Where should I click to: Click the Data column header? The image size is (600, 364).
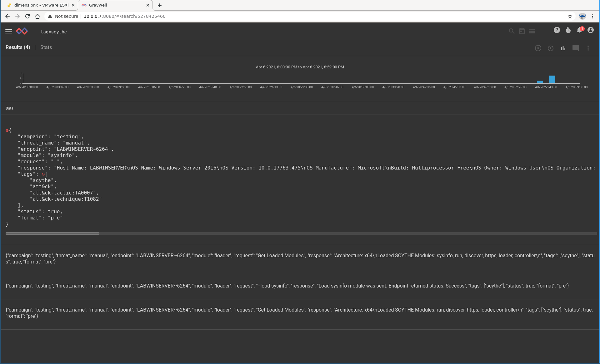pyautogui.click(x=9, y=108)
